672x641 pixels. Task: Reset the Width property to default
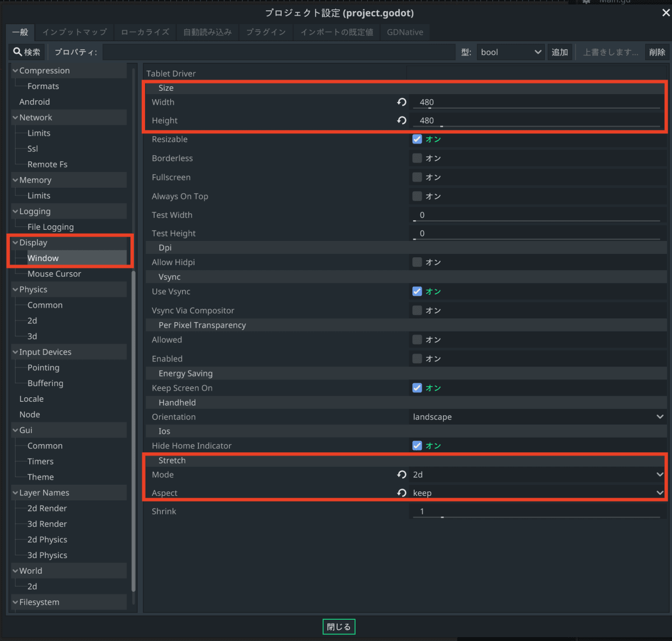[x=402, y=102]
